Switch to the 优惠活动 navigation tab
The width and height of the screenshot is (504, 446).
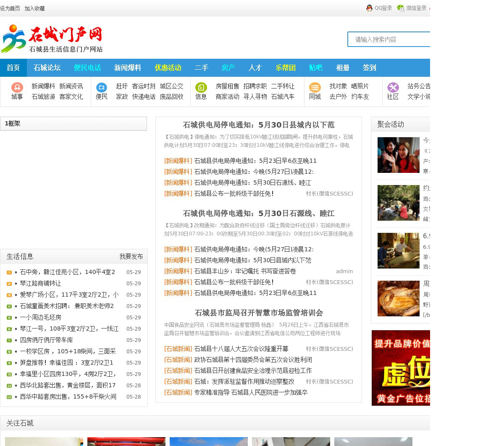point(168,68)
